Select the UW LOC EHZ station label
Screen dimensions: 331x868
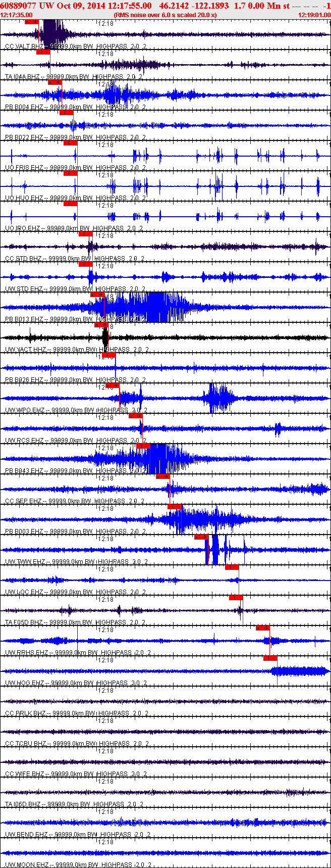[x=24, y=592]
